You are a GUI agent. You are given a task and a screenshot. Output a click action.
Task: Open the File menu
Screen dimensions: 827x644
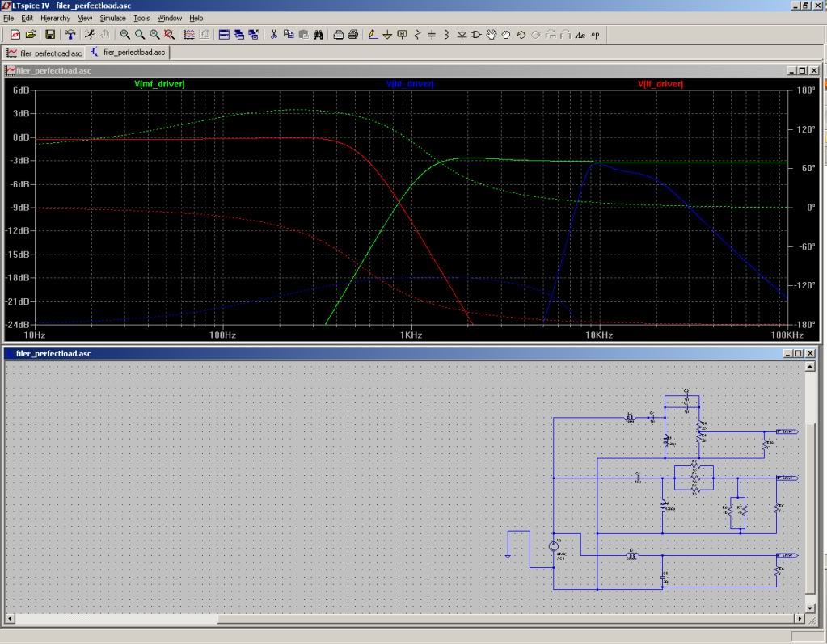pyautogui.click(x=8, y=18)
